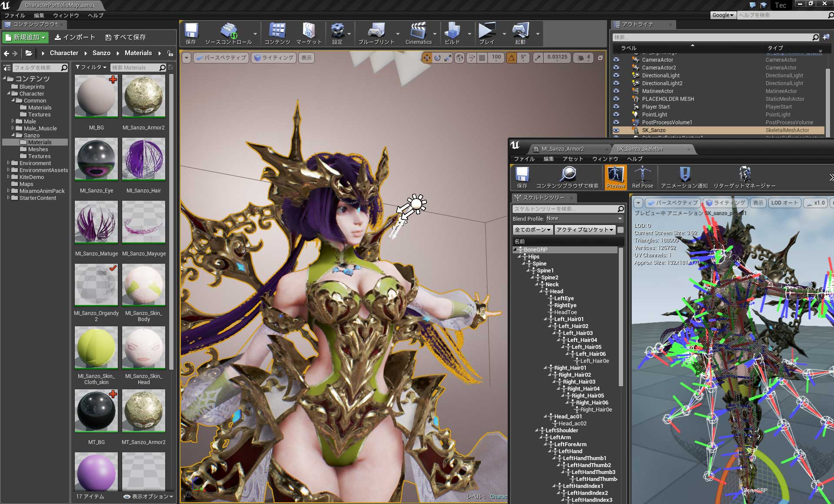The image size is (834, 504).
Task: Click View Options (表示オプション) button
Action: pyautogui.click(x=148, y=496)
